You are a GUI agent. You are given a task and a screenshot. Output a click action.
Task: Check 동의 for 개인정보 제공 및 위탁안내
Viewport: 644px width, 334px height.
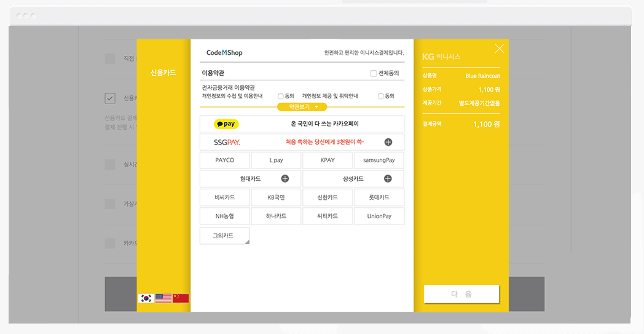381,96
